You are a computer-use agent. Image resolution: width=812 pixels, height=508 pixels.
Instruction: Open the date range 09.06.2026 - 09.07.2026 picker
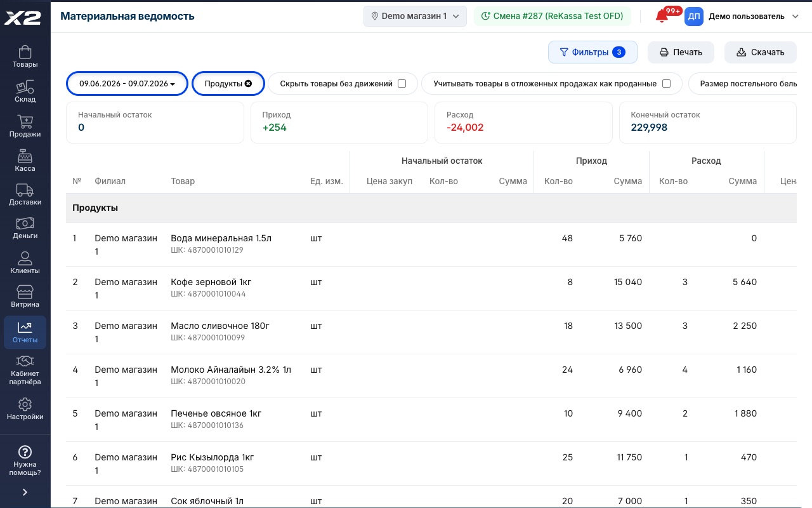coord(127,83)
